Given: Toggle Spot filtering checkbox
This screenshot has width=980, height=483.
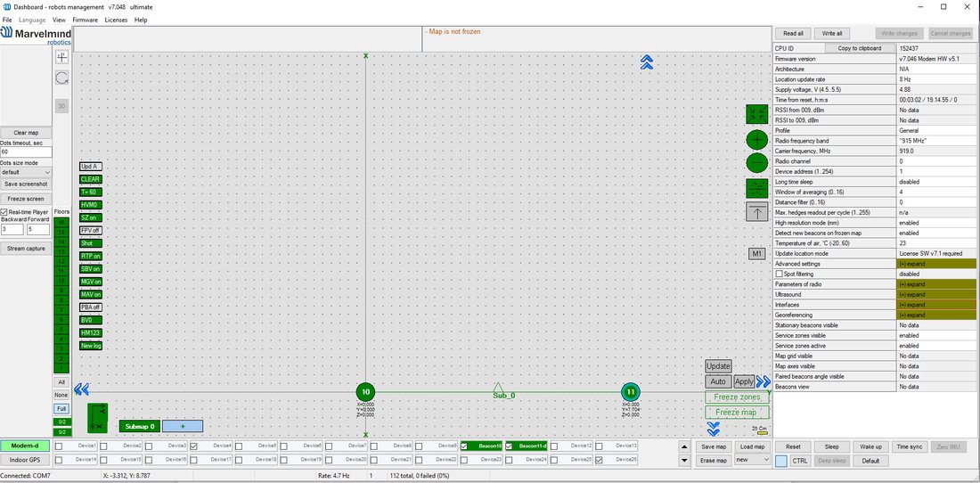Looking at the screenshot, I should [x=779, y=274].
